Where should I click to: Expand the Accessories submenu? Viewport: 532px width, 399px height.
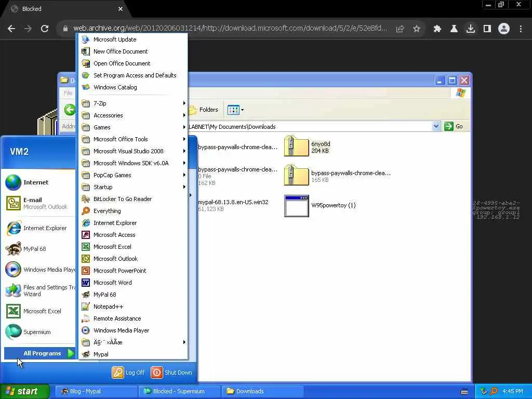pos(133,115)
